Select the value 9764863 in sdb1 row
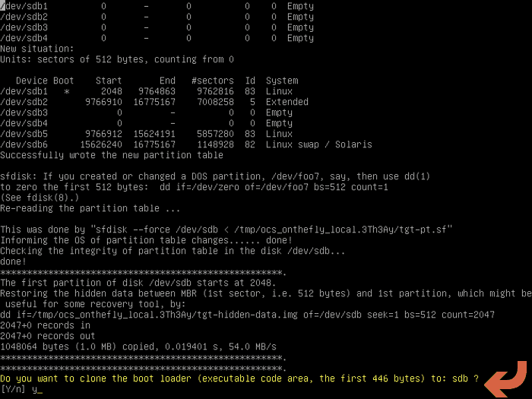Viewport: 532px width, 399px height. (157, 91)
